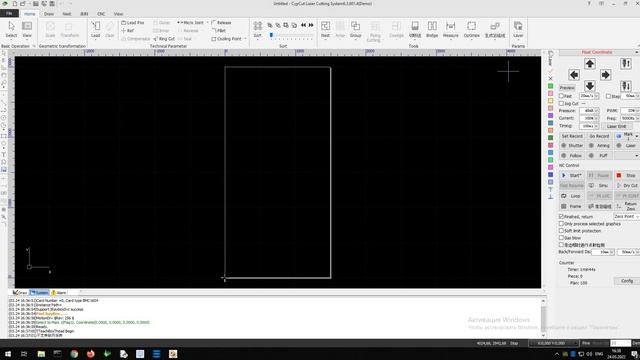Enable Only process selected graphics
The width and height of the screenshot is (640, 360).
(x=561, y=224)
